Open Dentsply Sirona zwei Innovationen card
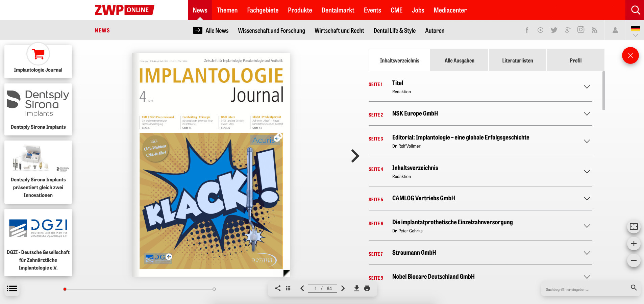Image resolution: width=644 pixels, height=304 pixels. 38,172
